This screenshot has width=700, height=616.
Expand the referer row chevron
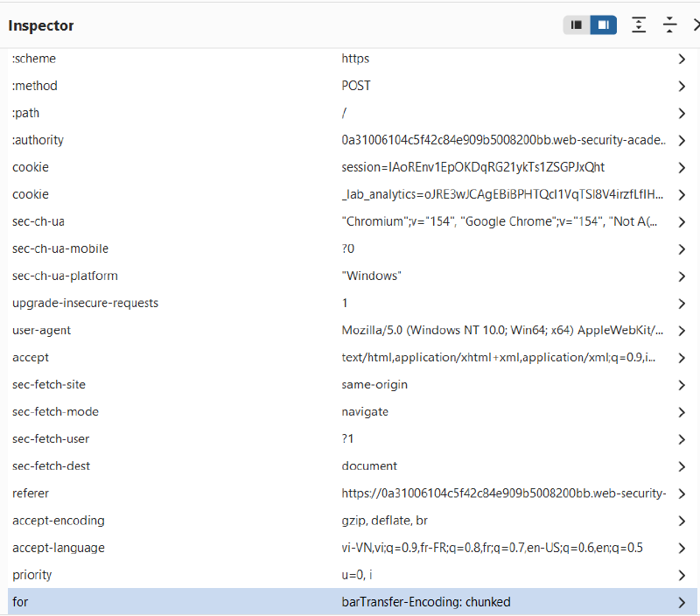pyautogui.click(x=682, y=494)
